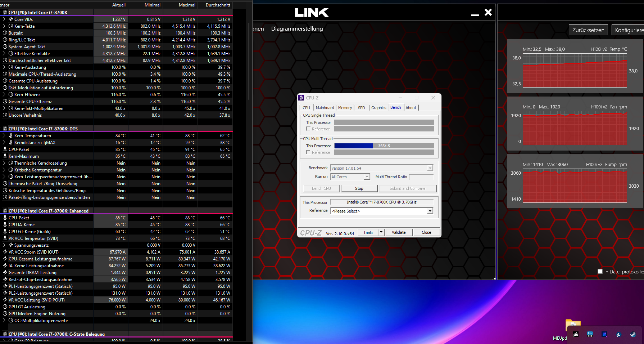Screen dimensions: 644x344
Task: Click the Submit and Compare button
Action: (x=407, y=188)
